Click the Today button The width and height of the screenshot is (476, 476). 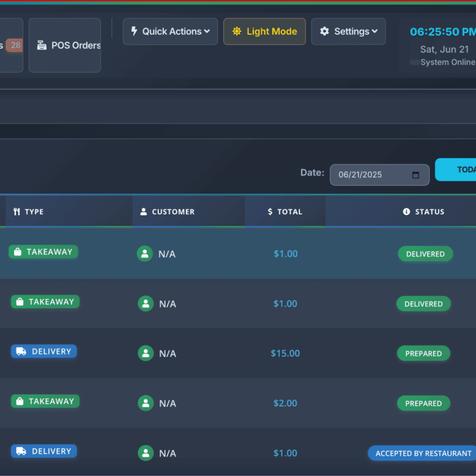(459, 170)
